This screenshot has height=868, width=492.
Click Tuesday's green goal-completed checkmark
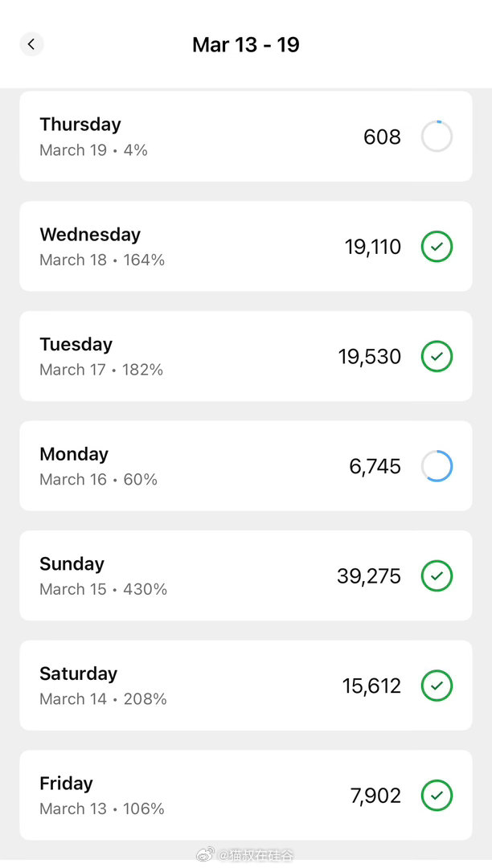coord(437,356)
